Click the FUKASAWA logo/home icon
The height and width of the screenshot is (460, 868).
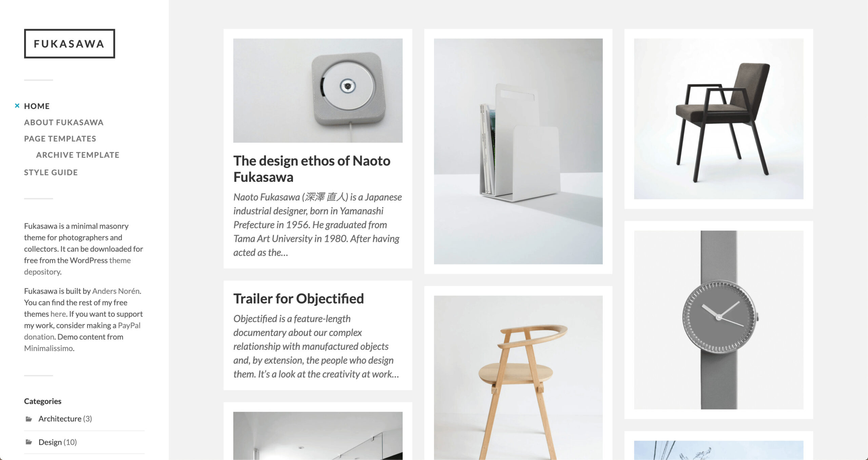[x=70, y=44]
